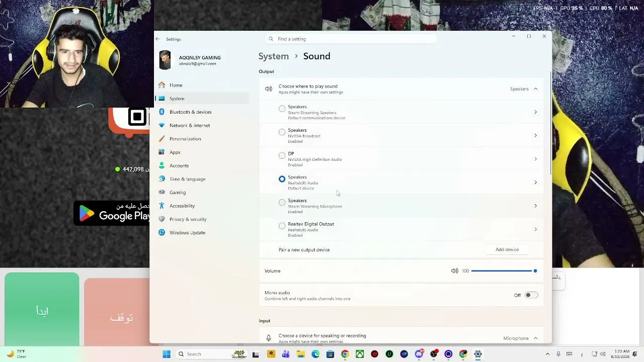Open the taskbar clock and date
The image size is (644, 362).
click(x=621, y=354)
